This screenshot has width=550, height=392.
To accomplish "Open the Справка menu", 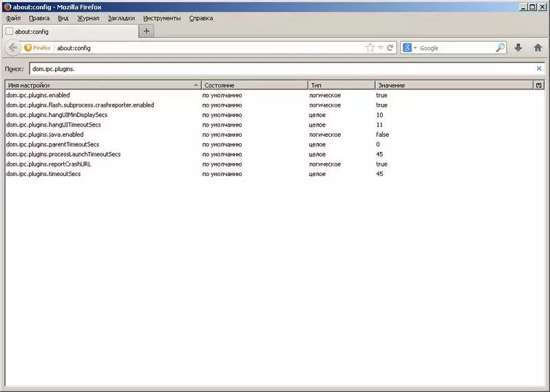I will pyautogui.click(x=201, y=18).
